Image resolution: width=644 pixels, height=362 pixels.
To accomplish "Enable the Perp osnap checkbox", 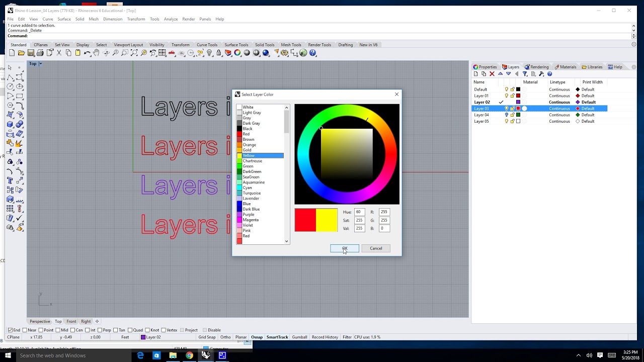I will point(100,330).
